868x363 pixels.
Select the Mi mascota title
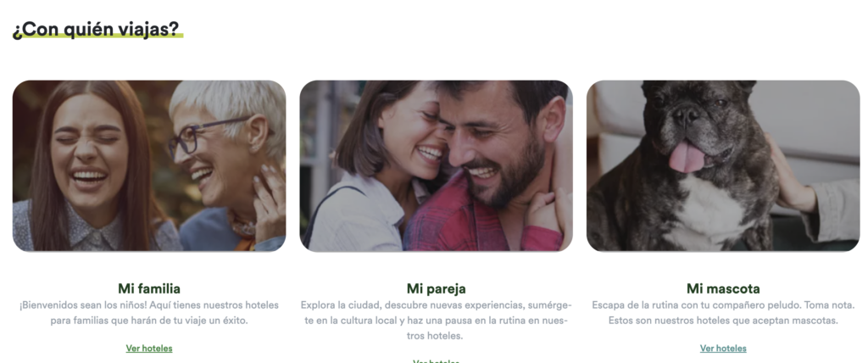[x=723, y=288]
